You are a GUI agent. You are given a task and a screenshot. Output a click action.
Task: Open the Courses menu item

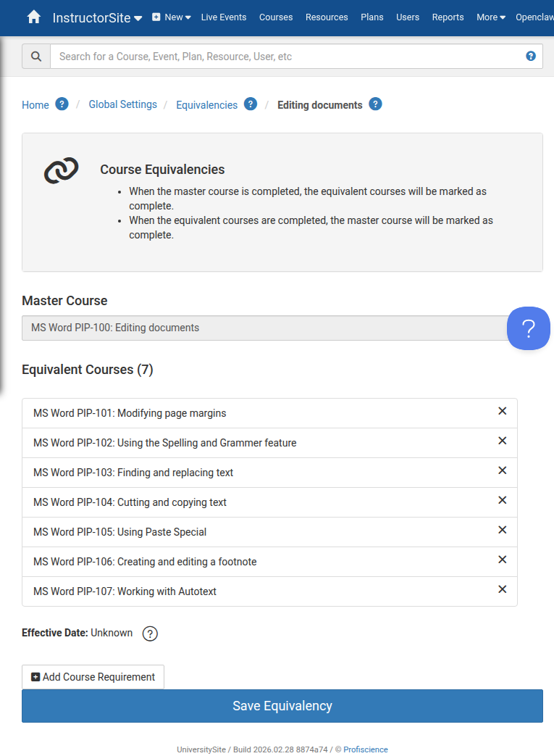(276, 17)
